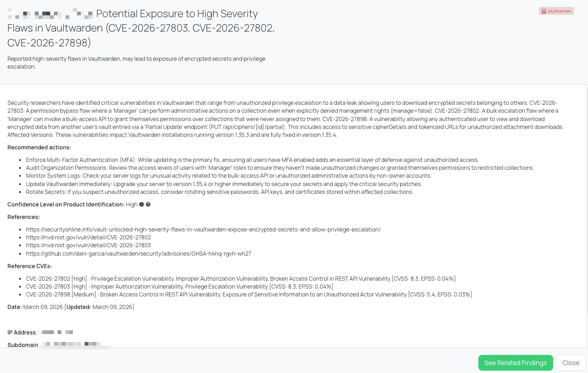588x373 pixels.
Task: Click the Update Vaultwarden Immediately recommendation
Action: coord(224,184)
